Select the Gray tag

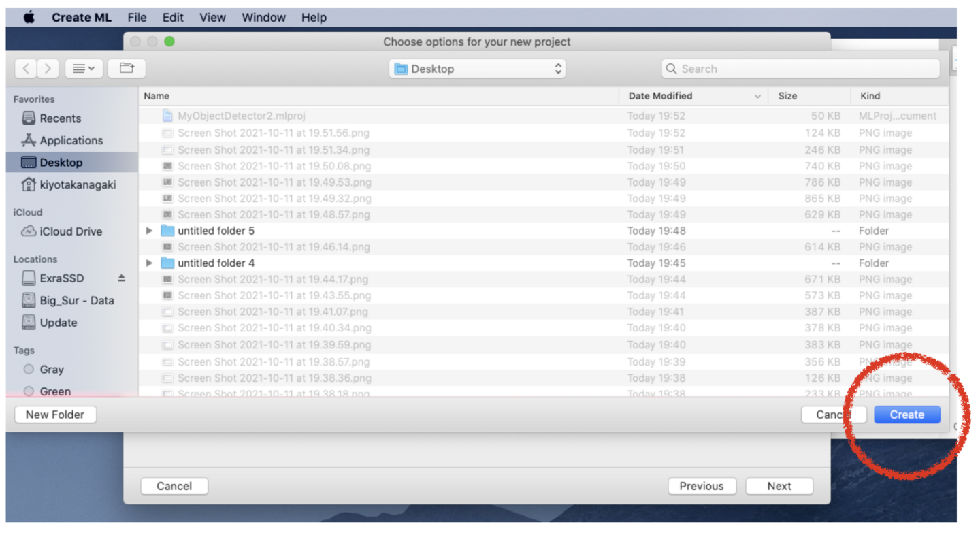coord(51,370)
